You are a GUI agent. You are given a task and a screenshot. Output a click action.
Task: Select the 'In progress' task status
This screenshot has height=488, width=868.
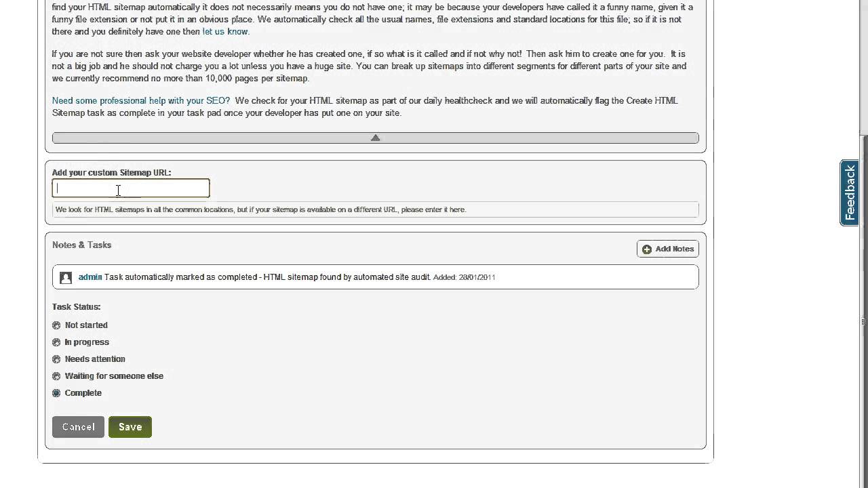click(56, 342)
